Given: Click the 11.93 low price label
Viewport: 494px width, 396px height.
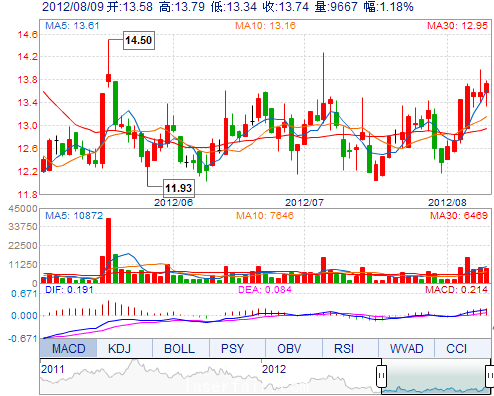Looking at the screenshot, I should coord(179,188).
